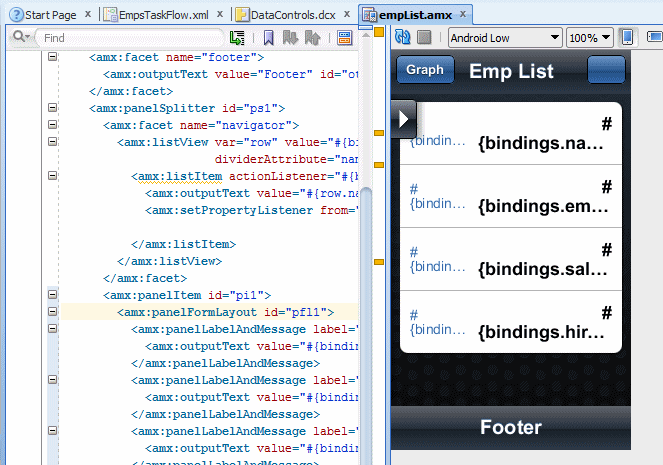Close the DataControls.dcx tab
Viewport: 663px width, 465px height.
point(347,14)
